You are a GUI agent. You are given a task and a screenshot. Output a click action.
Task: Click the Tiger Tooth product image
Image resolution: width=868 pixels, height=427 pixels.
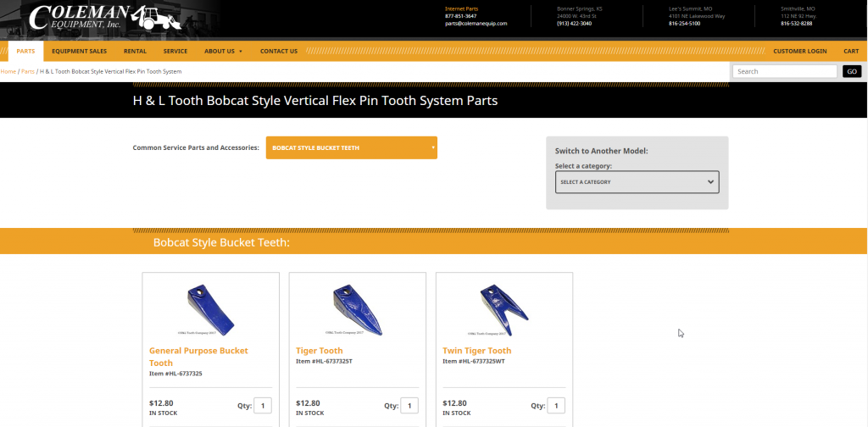(x=357, y=310)
